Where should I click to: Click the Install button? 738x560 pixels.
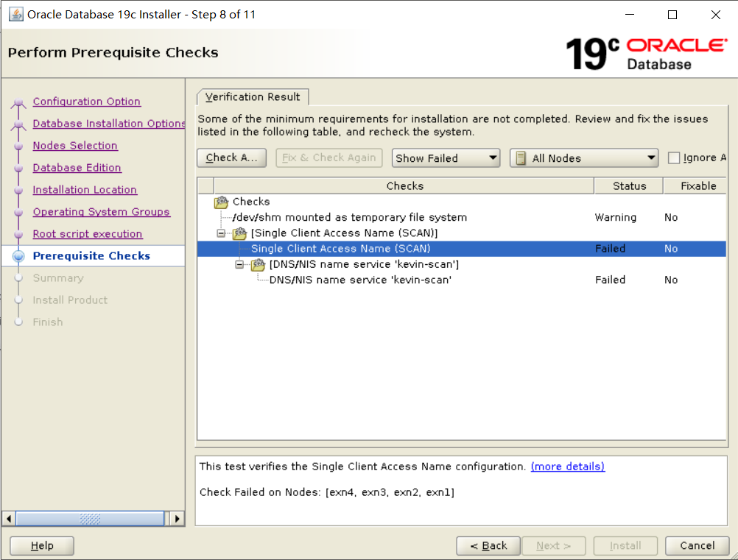point(625,546)
